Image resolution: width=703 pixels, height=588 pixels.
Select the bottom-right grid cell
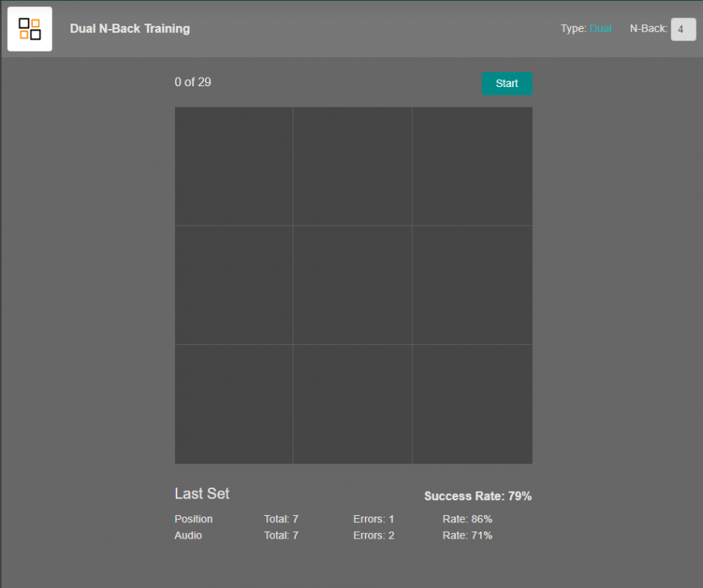coord(472,404)
